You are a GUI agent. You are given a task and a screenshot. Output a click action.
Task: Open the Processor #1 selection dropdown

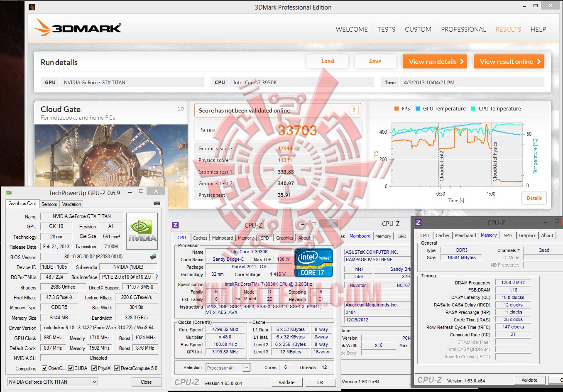(x=228, y=367)
